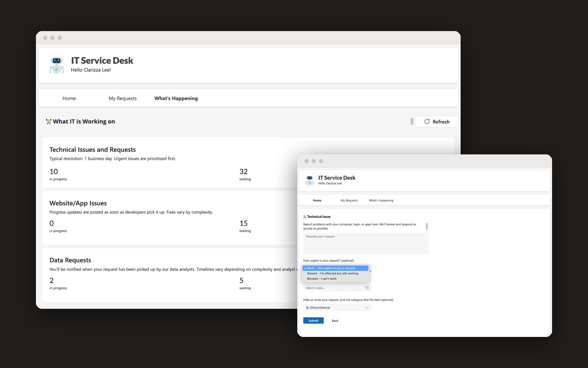Viewport: 588px width, 368px height.
Task: Select the Home tab in the front window
Action: [317, 201]
